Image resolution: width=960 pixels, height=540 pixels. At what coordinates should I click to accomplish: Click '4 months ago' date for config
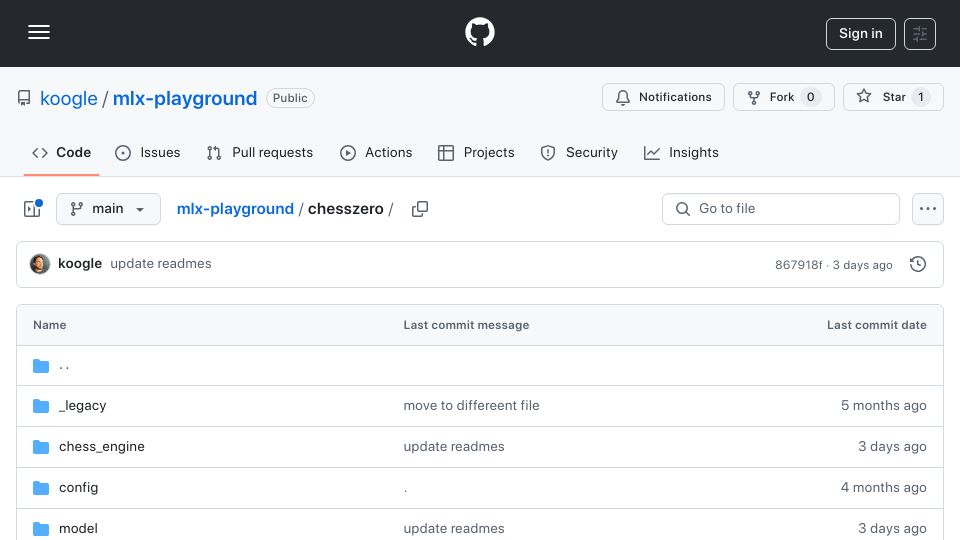click(x=883, y=487)
